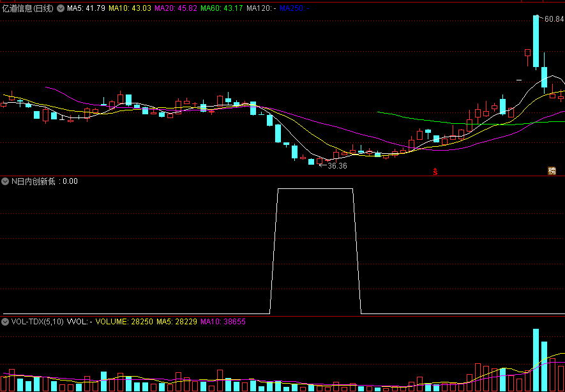Screen dimensions: 565x392
Task: Click the VVOL: - legend entry
Action: [80, 322]
